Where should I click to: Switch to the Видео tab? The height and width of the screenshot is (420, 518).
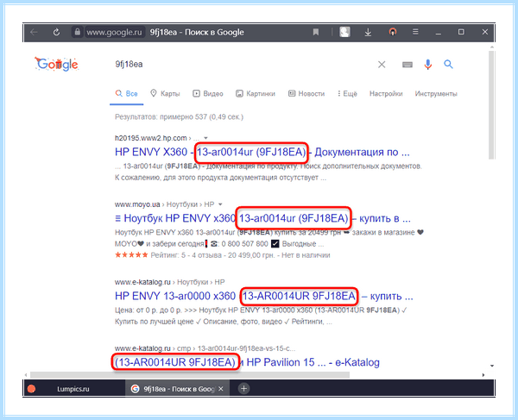coord(208,94)
